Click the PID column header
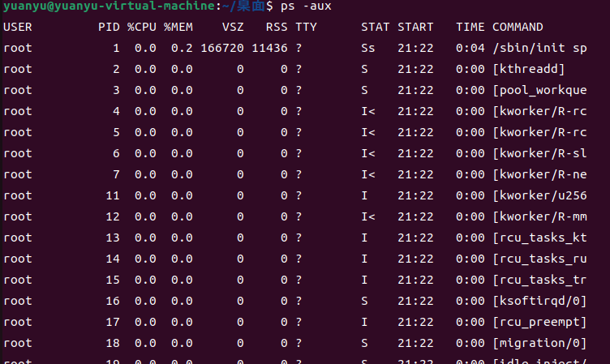Viewport: 610px width, 364px height. 109,28
